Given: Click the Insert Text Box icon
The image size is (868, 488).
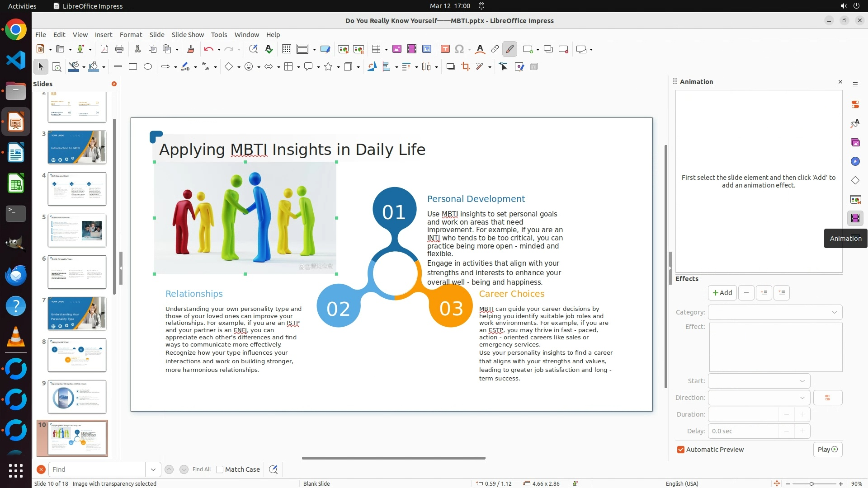Looking at the screenshot, I should 445,49.
